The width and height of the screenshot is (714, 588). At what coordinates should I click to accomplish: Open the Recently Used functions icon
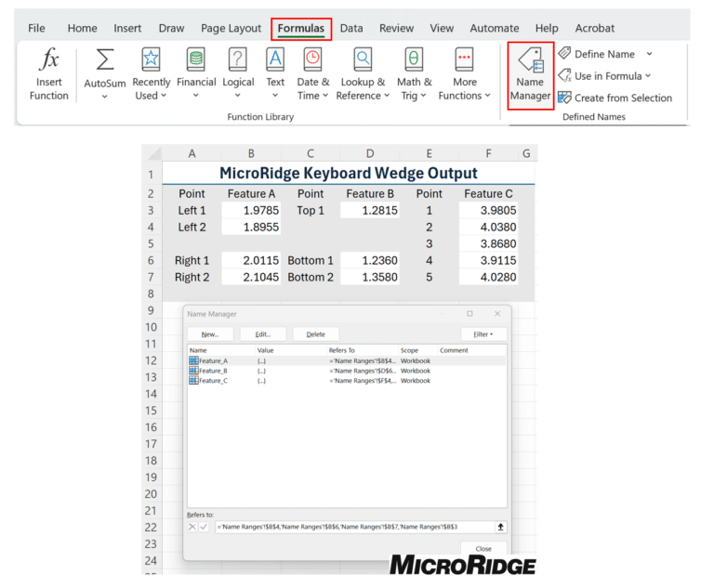(x=151, y=59)
